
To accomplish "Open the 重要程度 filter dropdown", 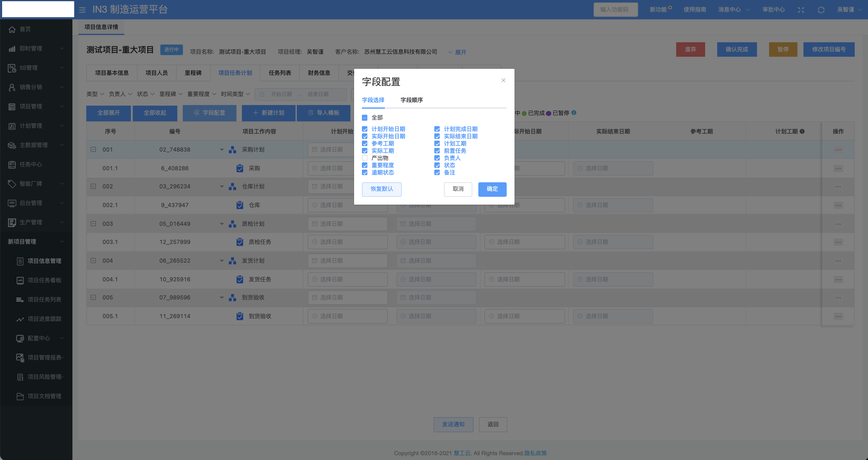I will click(201, 94).
